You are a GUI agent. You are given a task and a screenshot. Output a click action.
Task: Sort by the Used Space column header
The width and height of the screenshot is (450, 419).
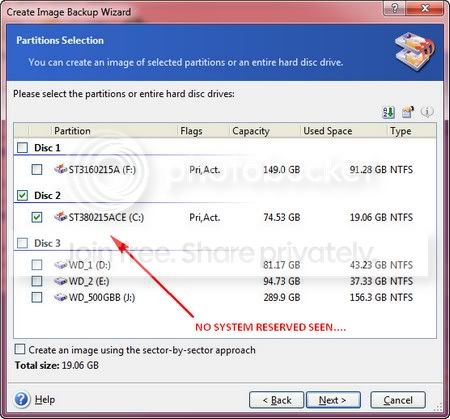328,131
